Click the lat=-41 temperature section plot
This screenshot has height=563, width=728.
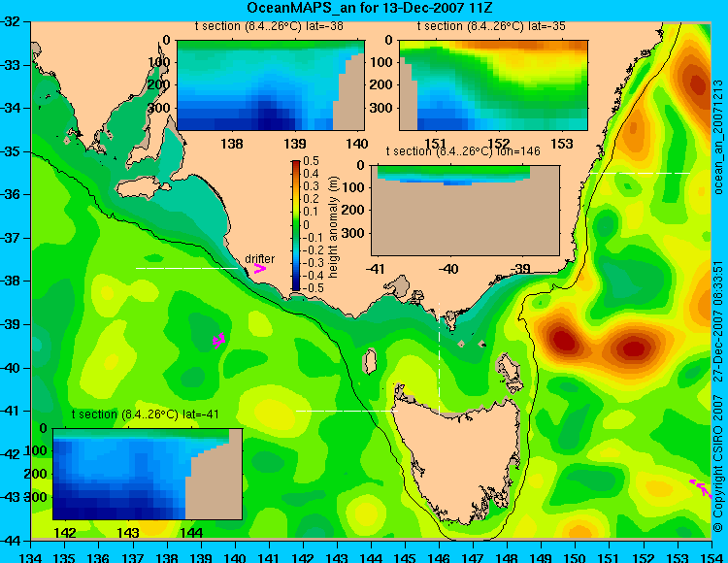point(148,474)
